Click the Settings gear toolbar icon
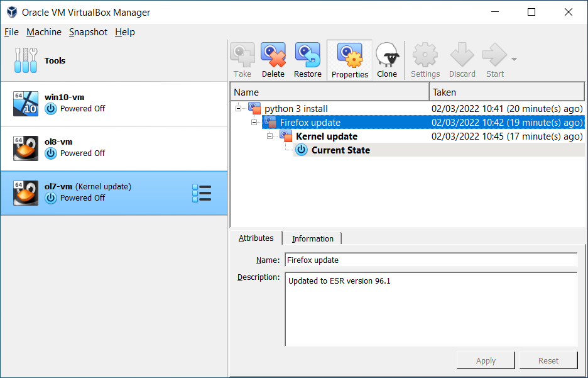Screen dimensions: 588x378 (x=425, y=55)
